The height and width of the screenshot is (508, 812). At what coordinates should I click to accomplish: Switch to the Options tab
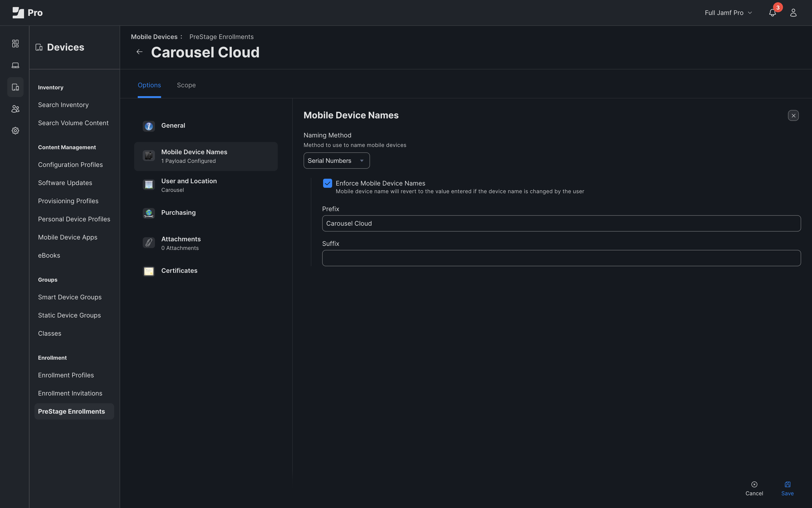point(149,85)
